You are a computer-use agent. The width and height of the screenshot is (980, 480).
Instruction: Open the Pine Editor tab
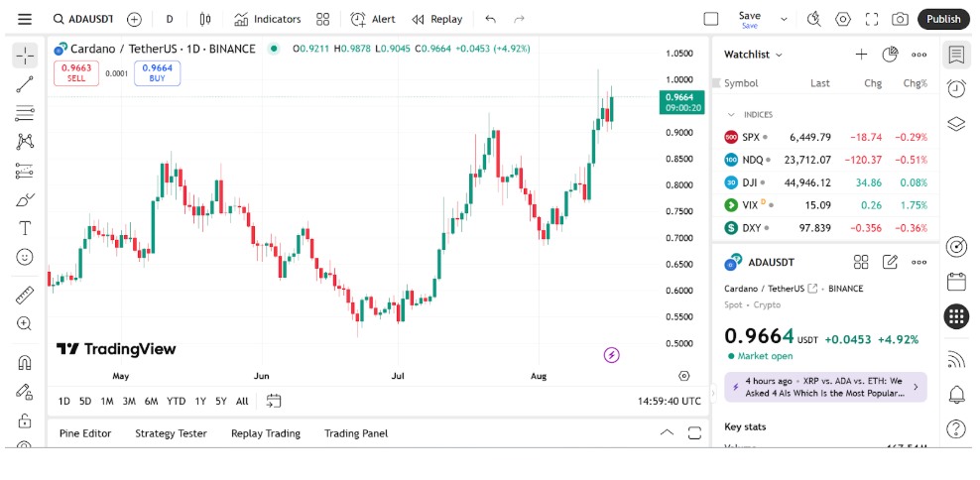(x=85, y=433)
